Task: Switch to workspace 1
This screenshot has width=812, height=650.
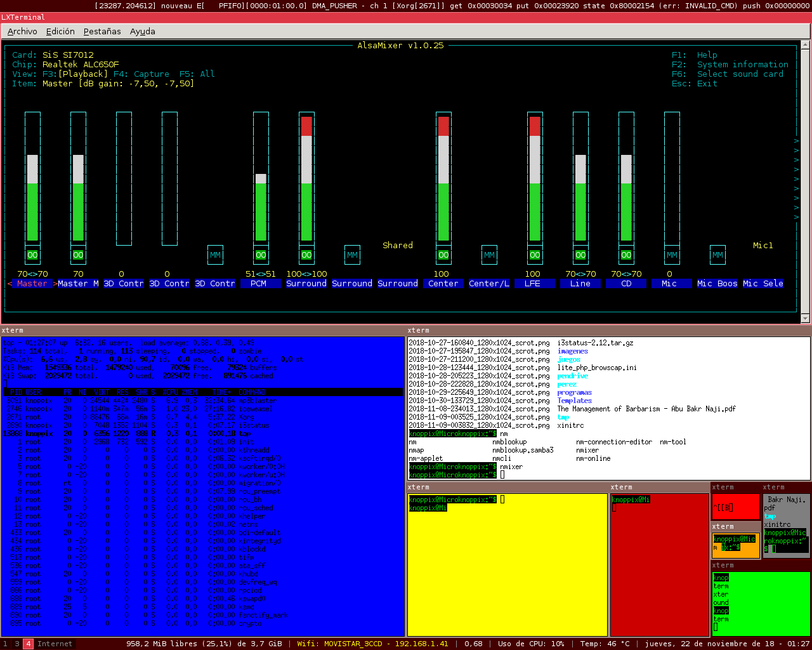Action: point(5,644)
